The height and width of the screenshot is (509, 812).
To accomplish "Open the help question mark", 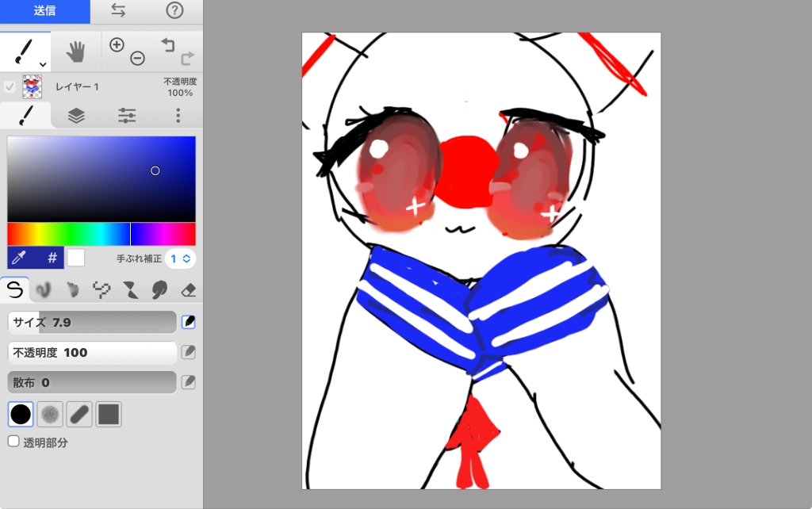I will [x=174, y=10].
